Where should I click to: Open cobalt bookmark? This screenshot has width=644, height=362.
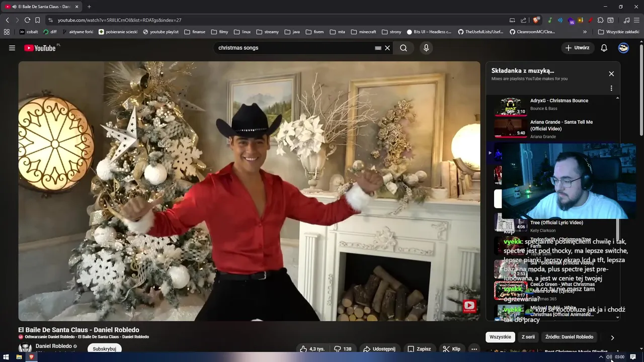[x=29, y=32]
